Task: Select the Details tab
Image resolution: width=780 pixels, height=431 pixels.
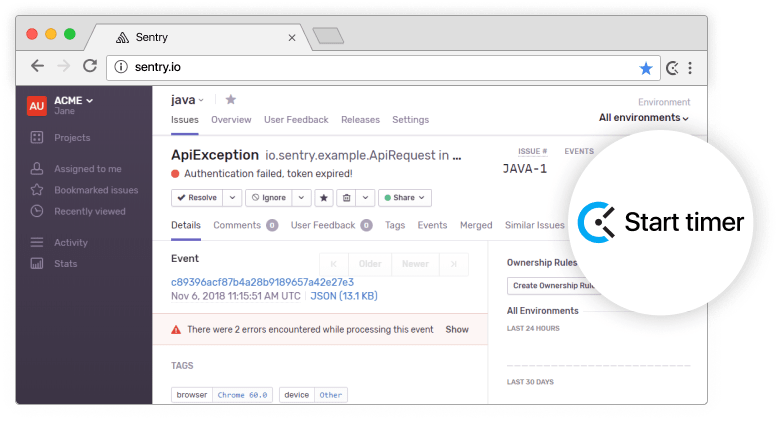Action: (x=186, y=225)
